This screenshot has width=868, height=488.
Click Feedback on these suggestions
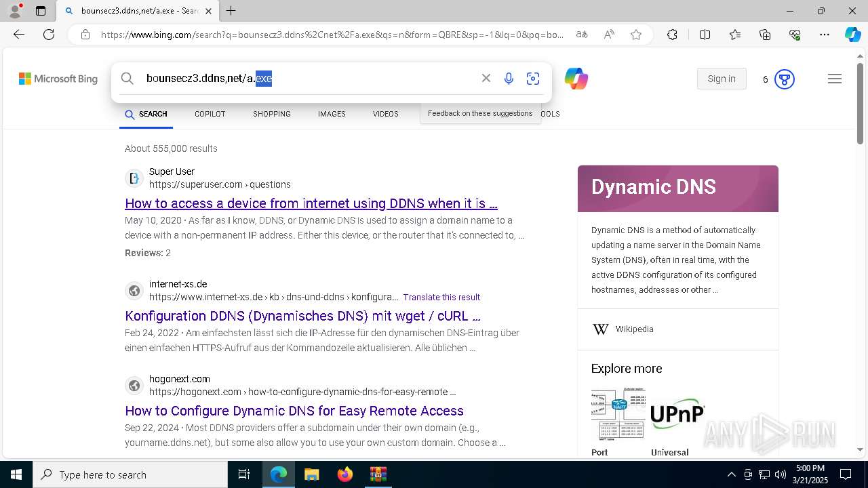click(480, 113)
